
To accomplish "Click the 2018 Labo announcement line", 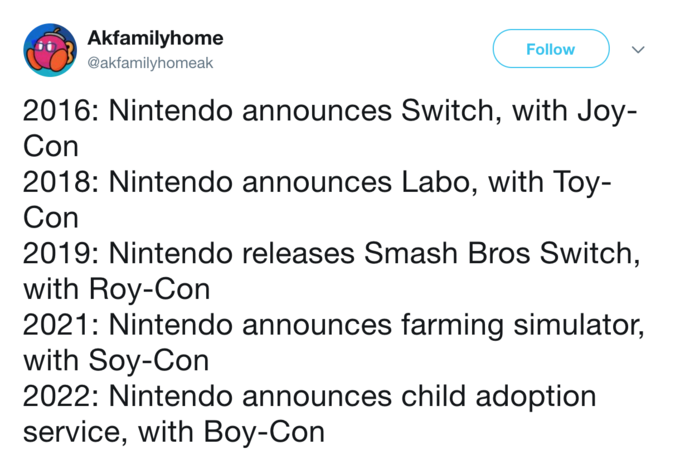I will 317,199.
